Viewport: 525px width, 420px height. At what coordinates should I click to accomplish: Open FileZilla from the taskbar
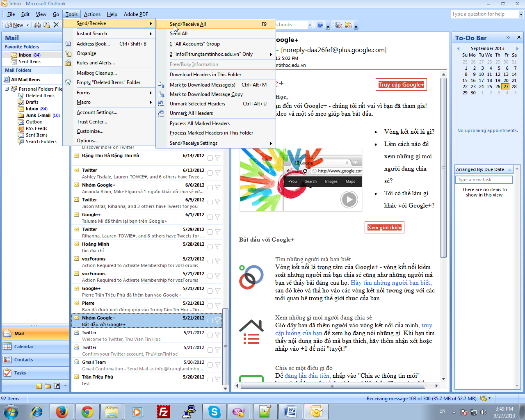pos(164,412)
